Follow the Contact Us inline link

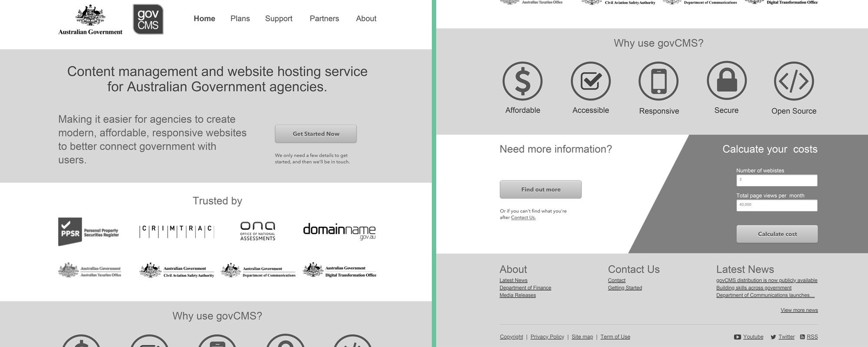pyautogui.click(x=523, y=218)
